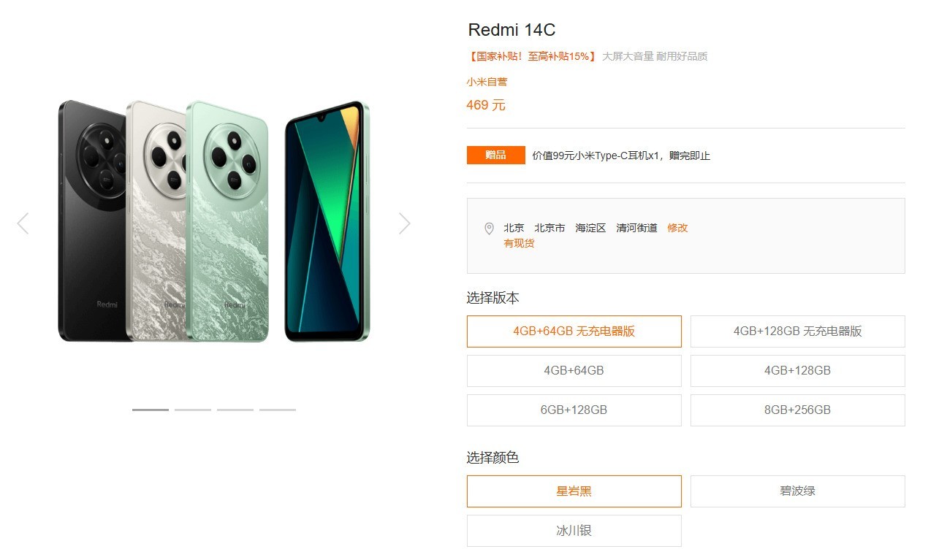Choose the 4GB+128GB version option

pyautogui.click(x=798, y=371)
